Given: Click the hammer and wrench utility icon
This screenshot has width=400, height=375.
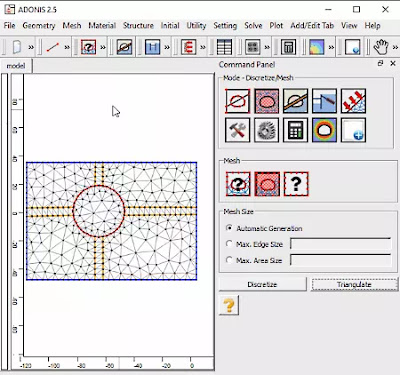Looking at the screenshot, I should (237, 130).
